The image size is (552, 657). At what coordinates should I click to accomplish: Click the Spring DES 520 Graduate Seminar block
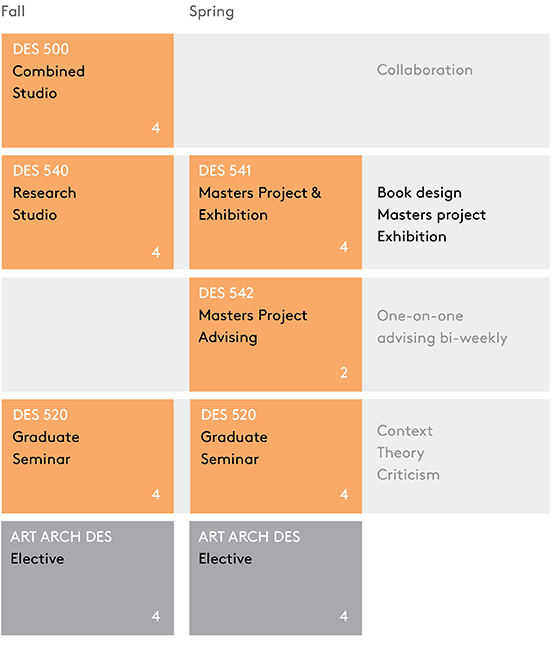coord(276,456)
